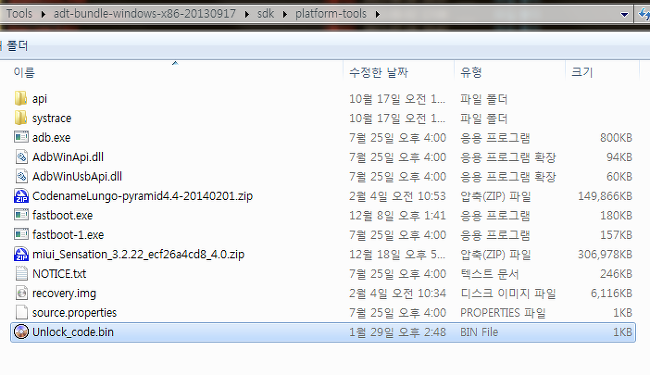Click the AdbWinApi.dll file icon
Screen dimensions: 650x375
pyautogui.click(x=22, y=157)
